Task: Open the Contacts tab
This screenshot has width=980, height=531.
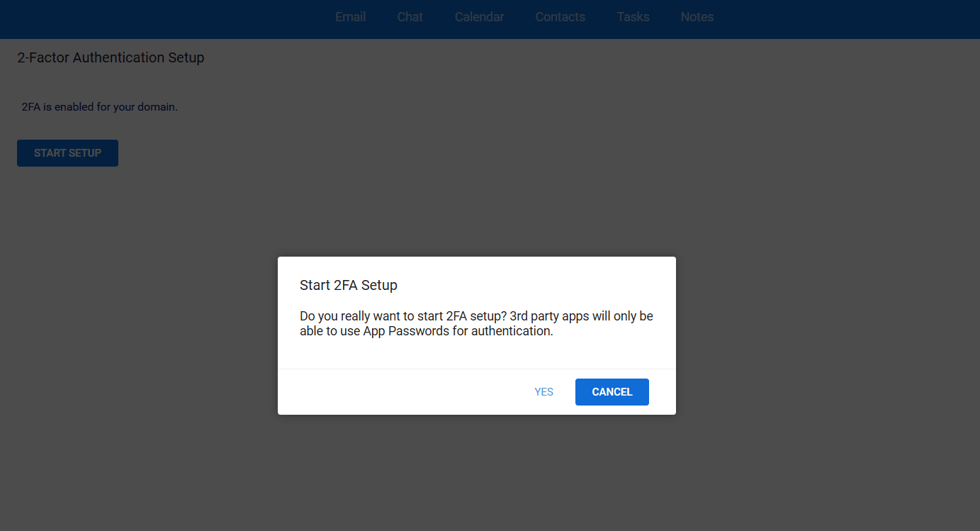Action: tap(560, 17)
